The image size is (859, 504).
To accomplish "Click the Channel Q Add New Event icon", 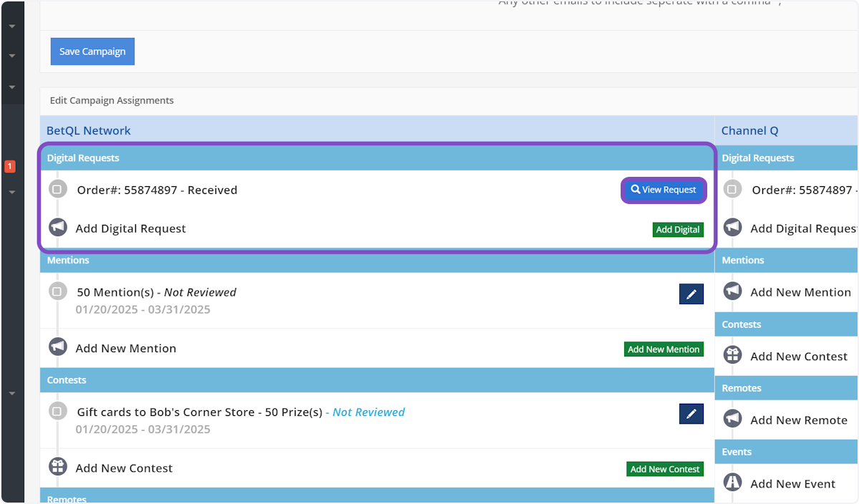I will click(x=732, y=483).
